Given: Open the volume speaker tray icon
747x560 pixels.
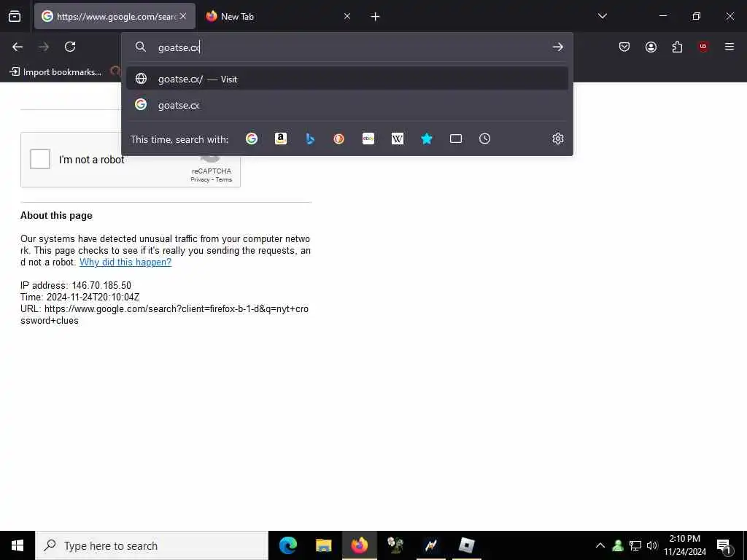Looking at the screenshot, I should (652, 545).
